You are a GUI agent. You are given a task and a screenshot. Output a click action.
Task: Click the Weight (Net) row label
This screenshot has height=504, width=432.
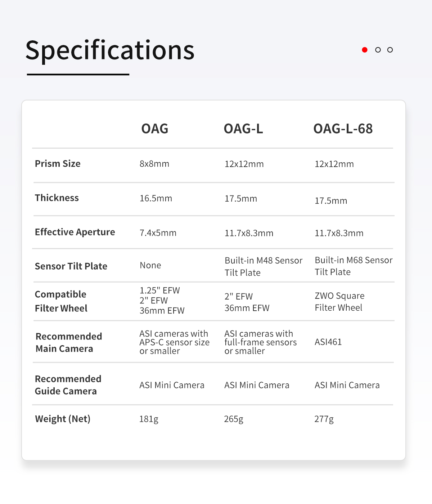click(x=63, y=419)
